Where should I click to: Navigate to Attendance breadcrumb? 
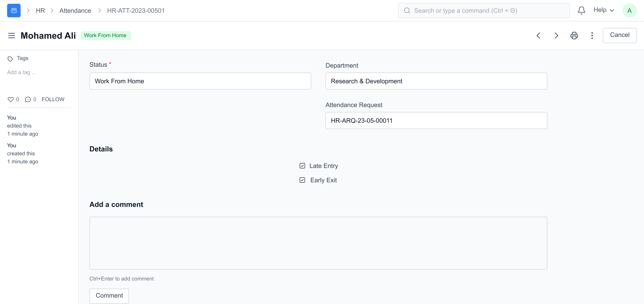75,11
